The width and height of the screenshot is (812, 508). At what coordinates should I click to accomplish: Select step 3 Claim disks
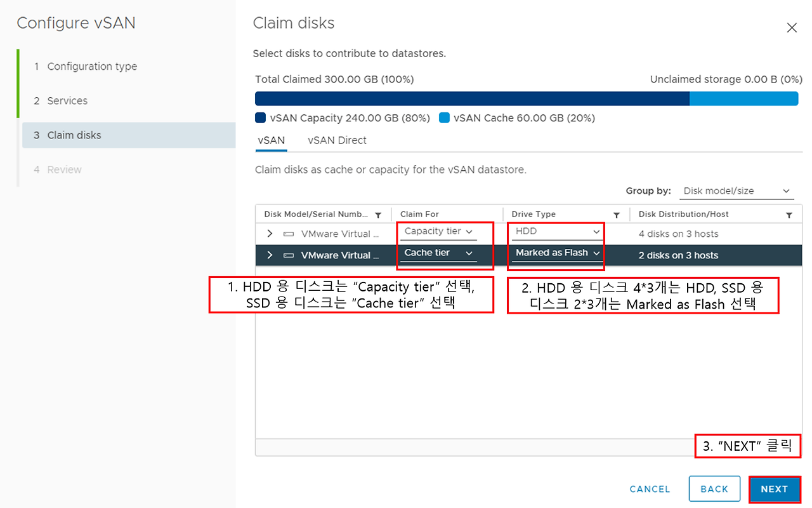pyautogui.click(x=129, y=135)
